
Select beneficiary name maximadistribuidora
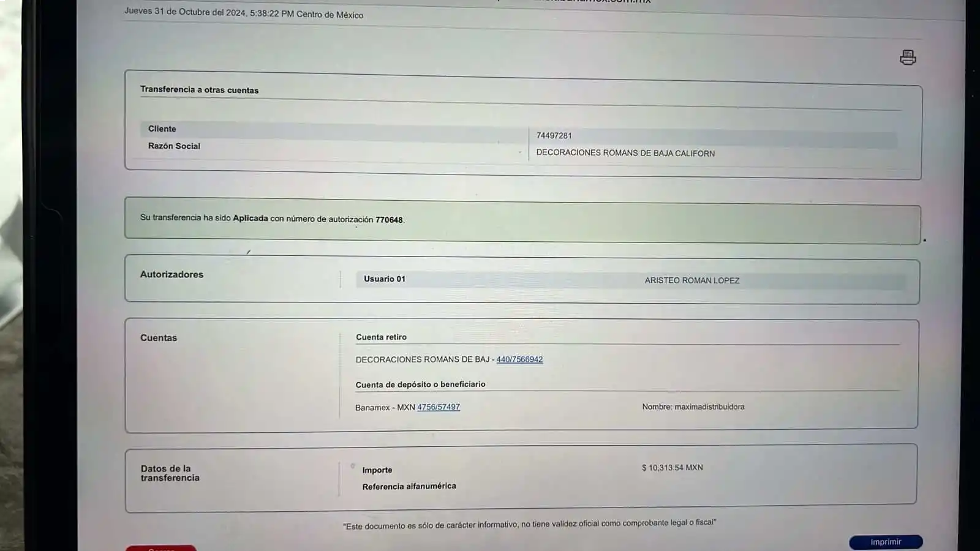pos(709,407)
